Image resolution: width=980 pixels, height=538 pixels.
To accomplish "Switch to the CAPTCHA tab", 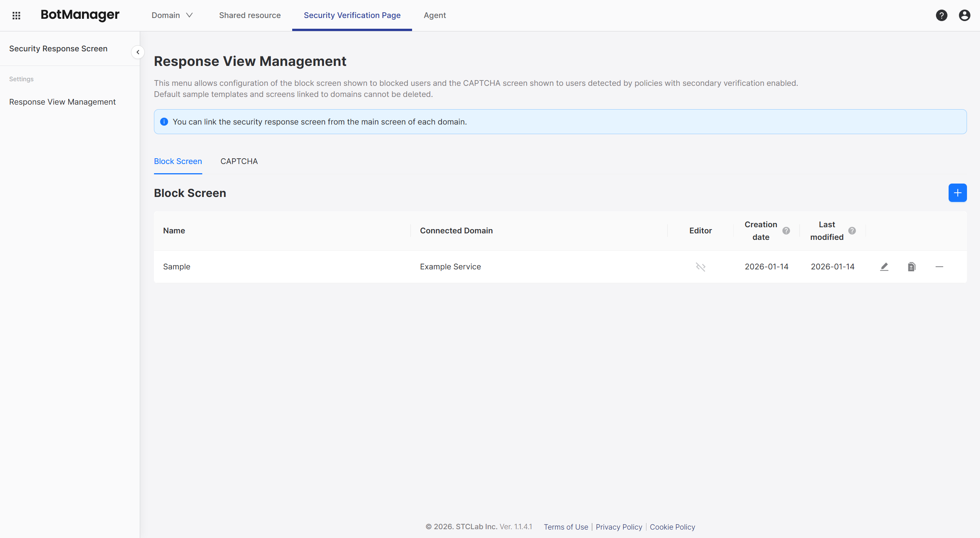I will point(239,161).
